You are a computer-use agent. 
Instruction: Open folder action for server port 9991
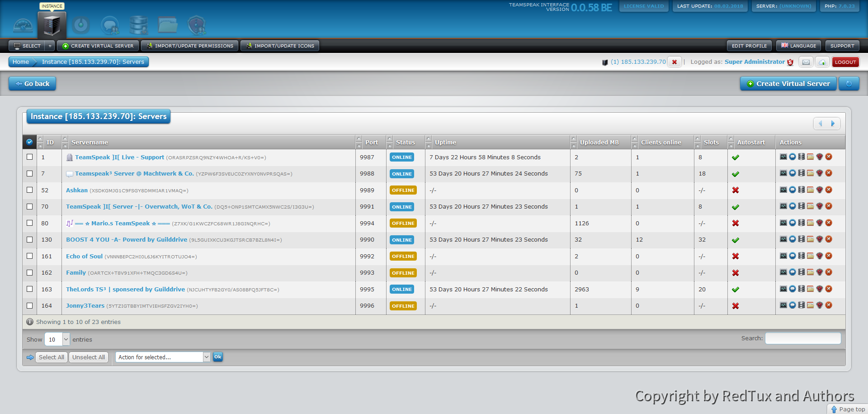coord(811,206)
